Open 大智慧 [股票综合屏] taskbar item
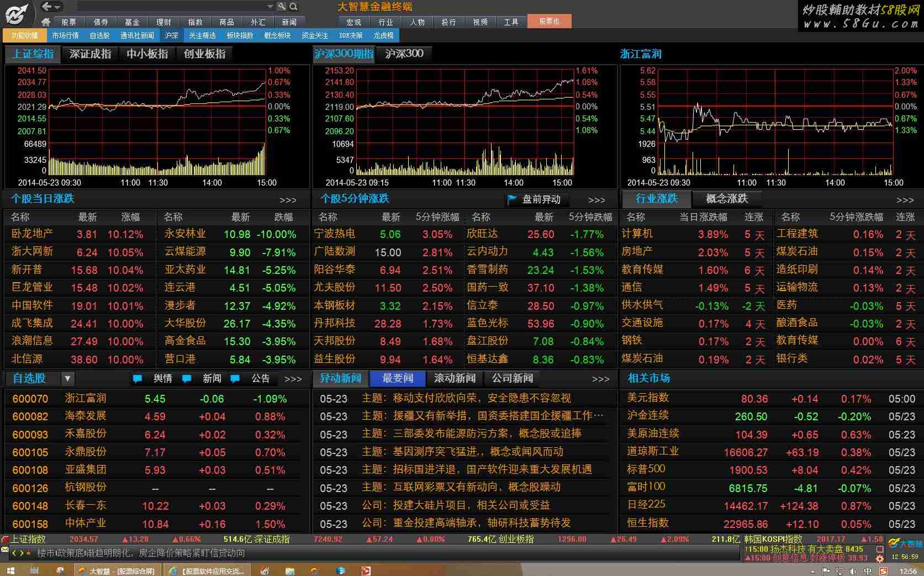This screenshot has width=924, height=576. [x=118, y=571]
